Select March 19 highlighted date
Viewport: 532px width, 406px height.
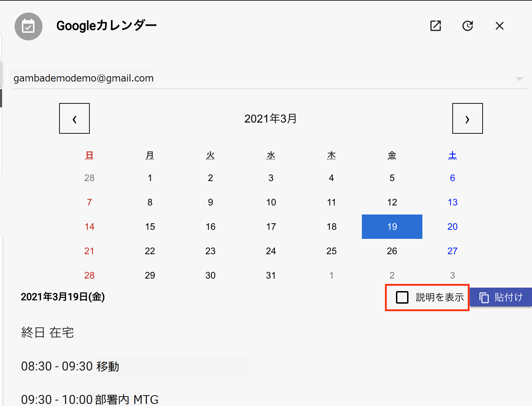[x=392, y=227]
